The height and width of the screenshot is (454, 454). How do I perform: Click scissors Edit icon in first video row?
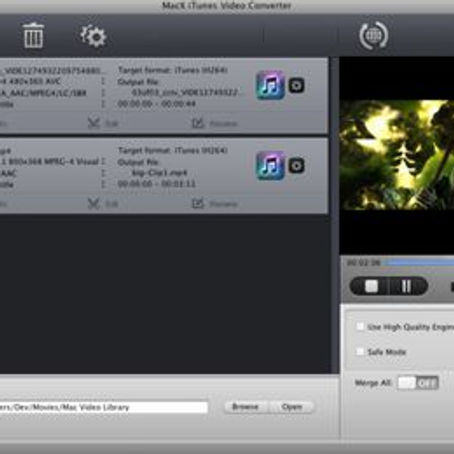94,123
